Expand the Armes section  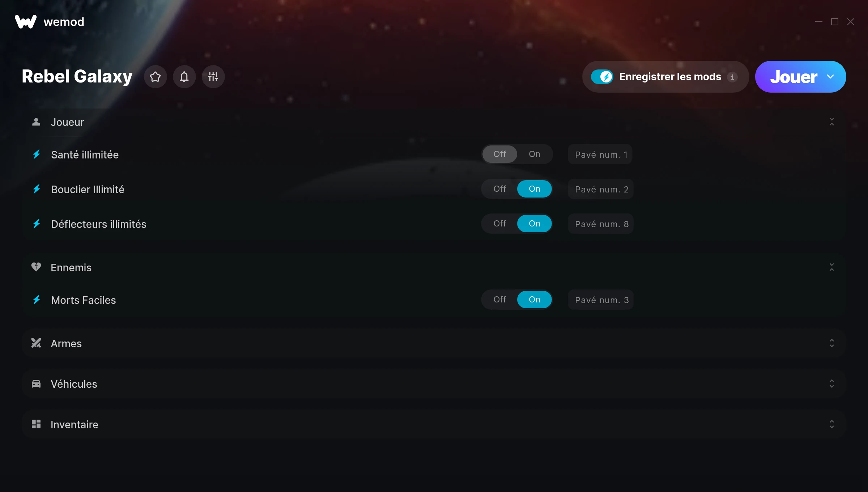[831, 343]
